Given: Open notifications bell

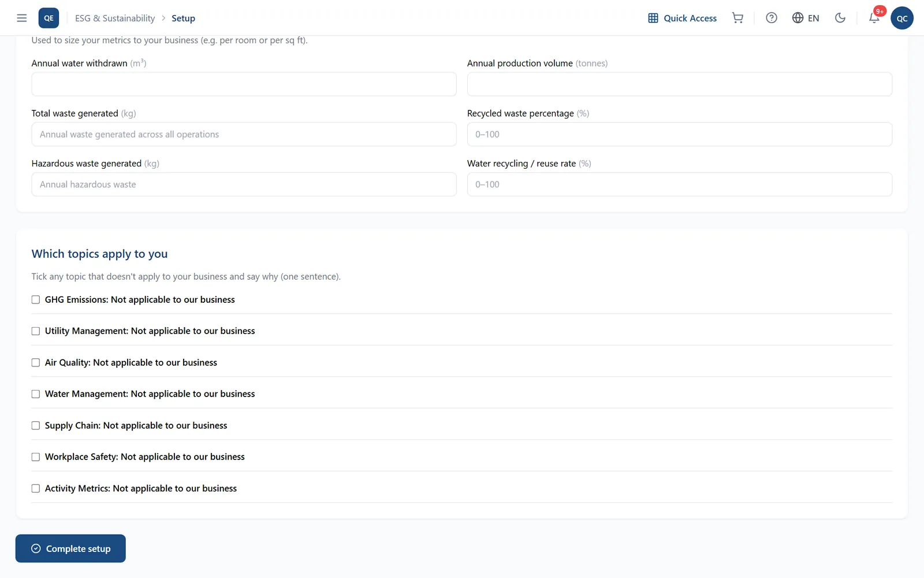Looking at the screenshot, I should pos(874,18).
